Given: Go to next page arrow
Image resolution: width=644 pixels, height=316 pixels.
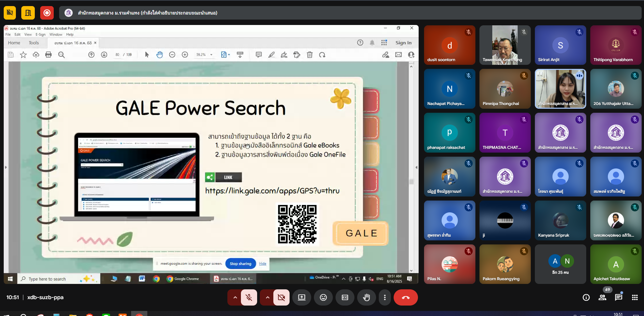Looking at the screenshot, I should tap(104, 55).
